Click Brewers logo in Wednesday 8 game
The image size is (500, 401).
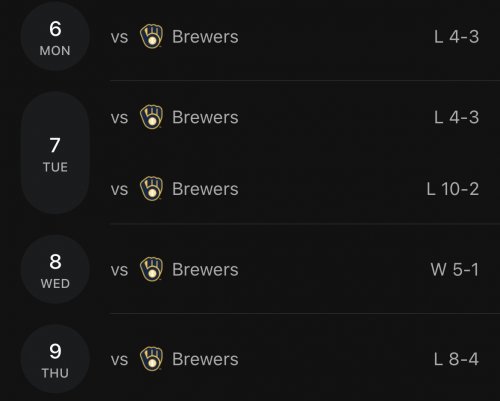click(x=151, y=269)
